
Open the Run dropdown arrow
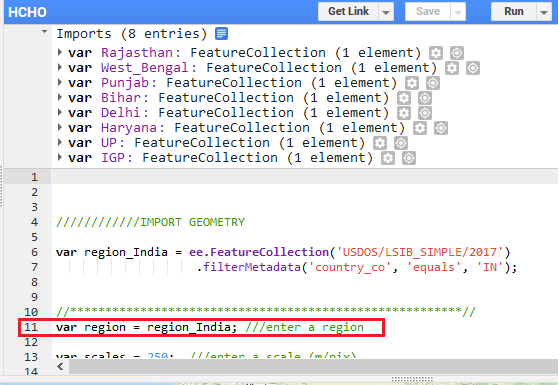tap(544, 12)
